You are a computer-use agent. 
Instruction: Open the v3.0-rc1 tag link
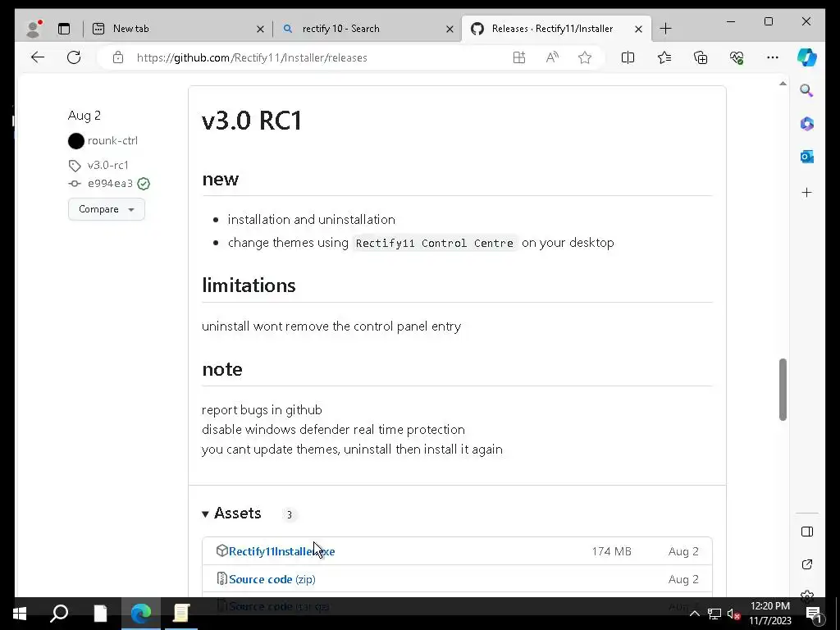[x=108, y=165]
